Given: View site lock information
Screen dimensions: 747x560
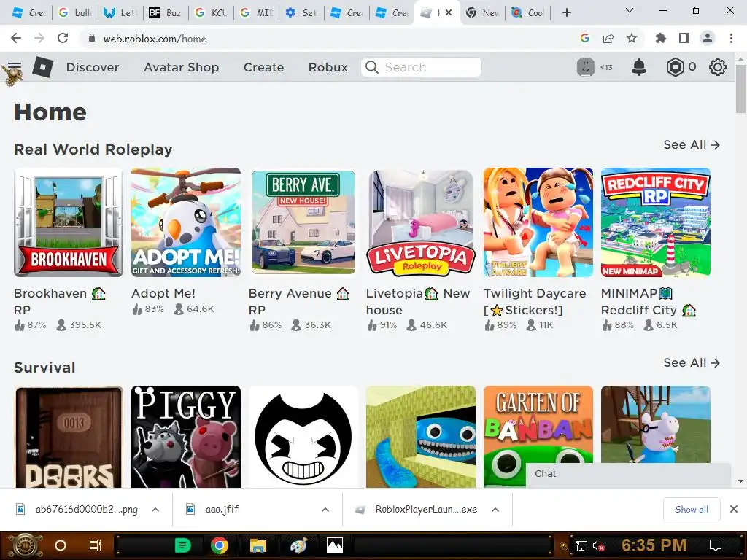Looking at the screenshot, I should pos(92,38).
